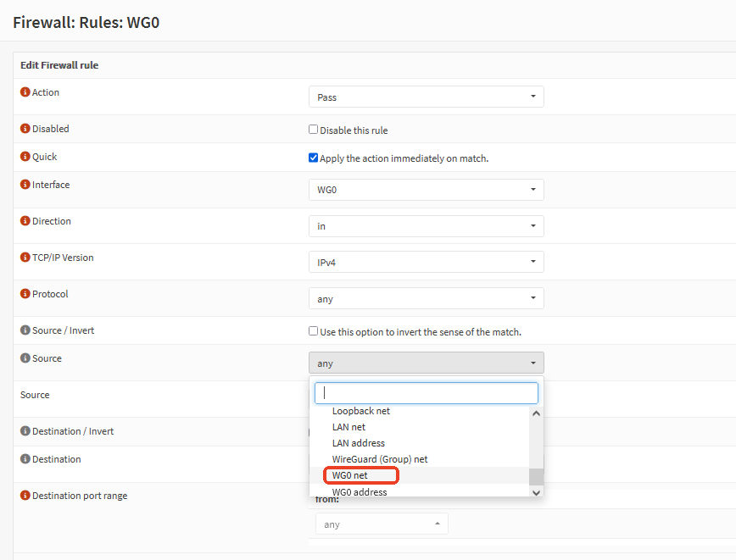Select WG0 address from the list
This screenshot has width=736, height=560.
359,492
